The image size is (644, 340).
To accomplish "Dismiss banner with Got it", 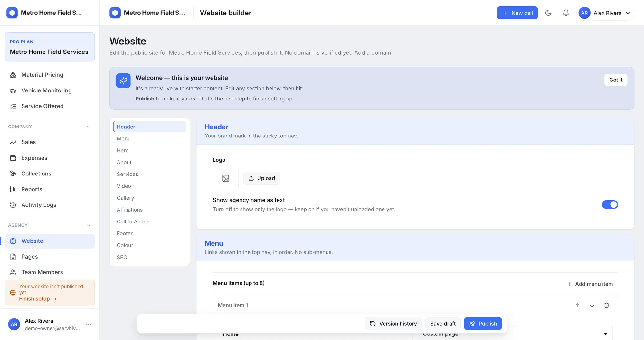I will (616, 80).
